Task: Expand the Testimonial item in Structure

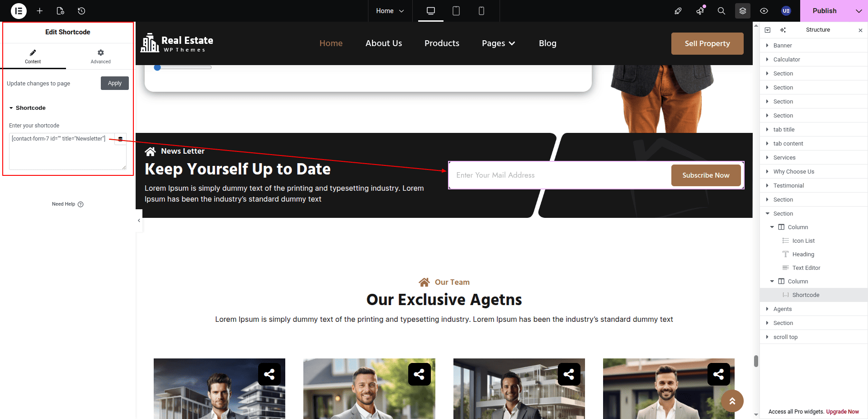Action: coord(767,185)
